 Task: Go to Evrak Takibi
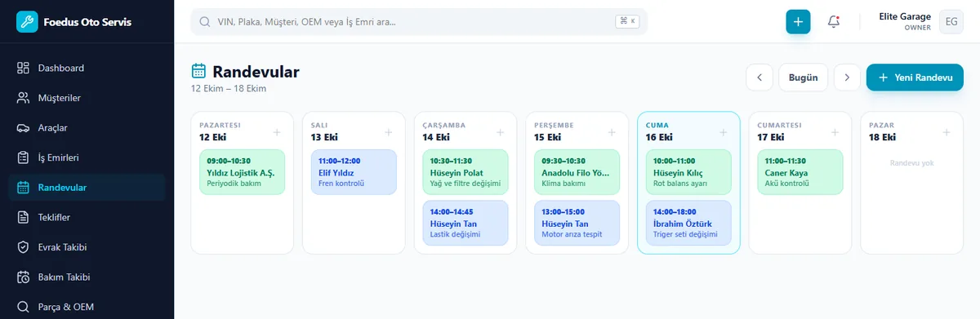coord(87,247)
